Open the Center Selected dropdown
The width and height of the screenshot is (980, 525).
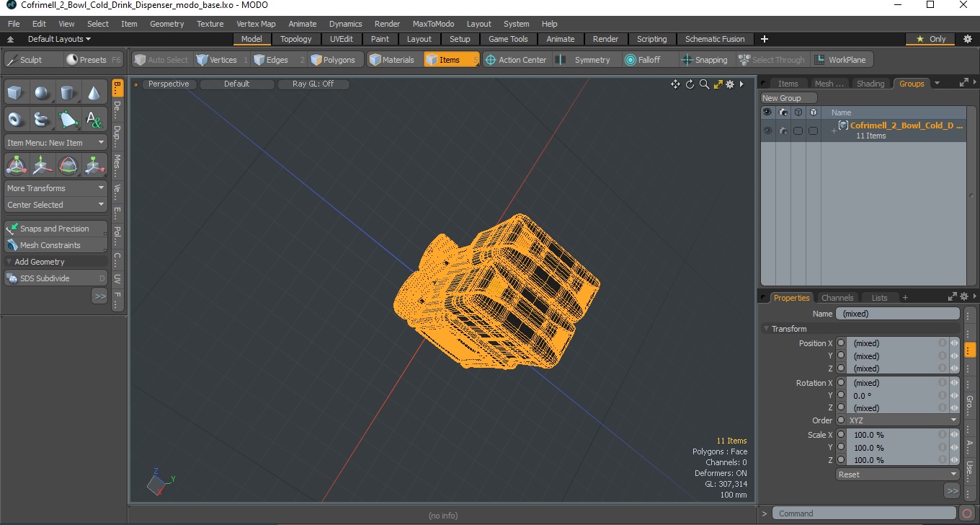click(x=55, y=205)
